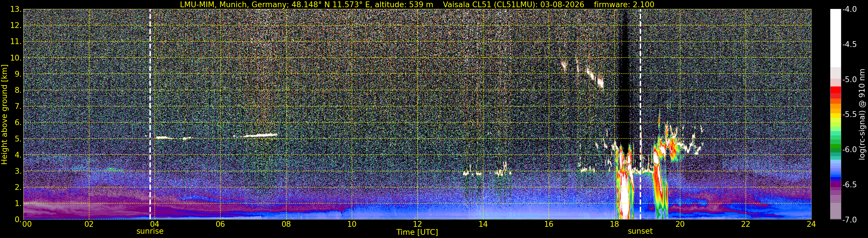This screenshot has height=238, width=868.
Task: Click the sunset dashed vertical line marker
Action: point(640,114)
